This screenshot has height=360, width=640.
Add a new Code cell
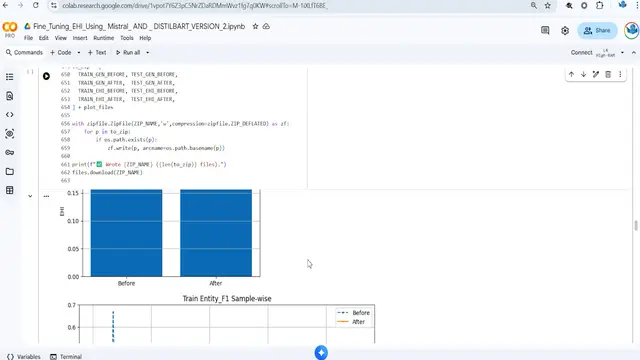tap(61, 53)
